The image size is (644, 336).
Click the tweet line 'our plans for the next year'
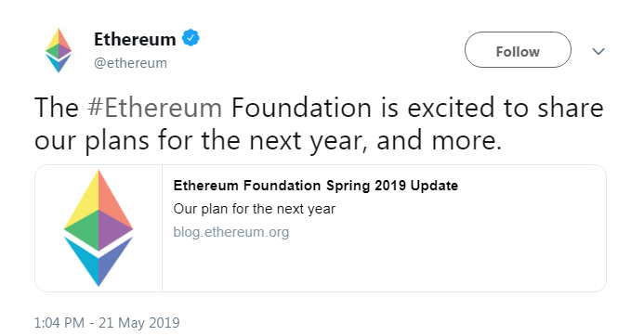[x=200, y=141]
